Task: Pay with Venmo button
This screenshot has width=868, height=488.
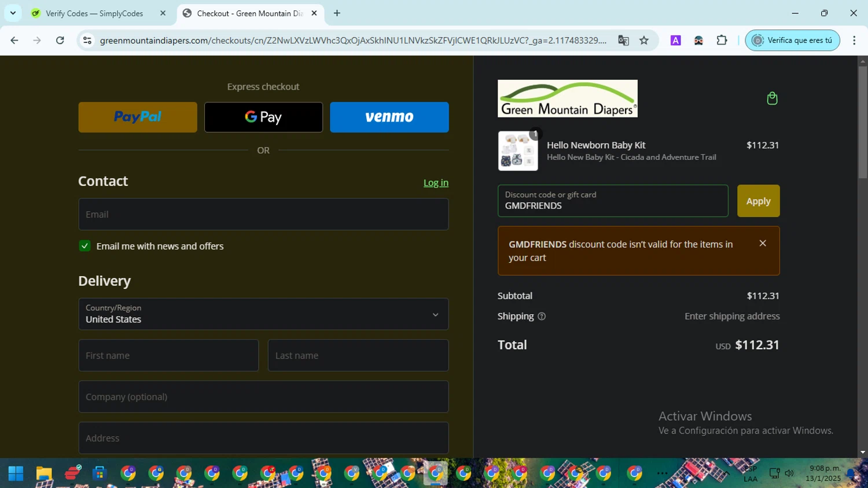Action: (389, 117)
